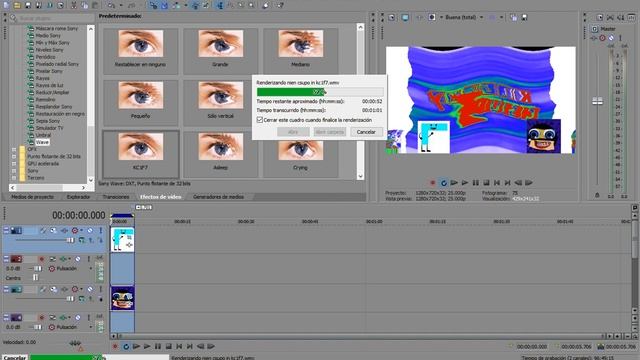Select 'Wave' in the effects list
This screenshot has height=360, width=640.
coord(42,142)
